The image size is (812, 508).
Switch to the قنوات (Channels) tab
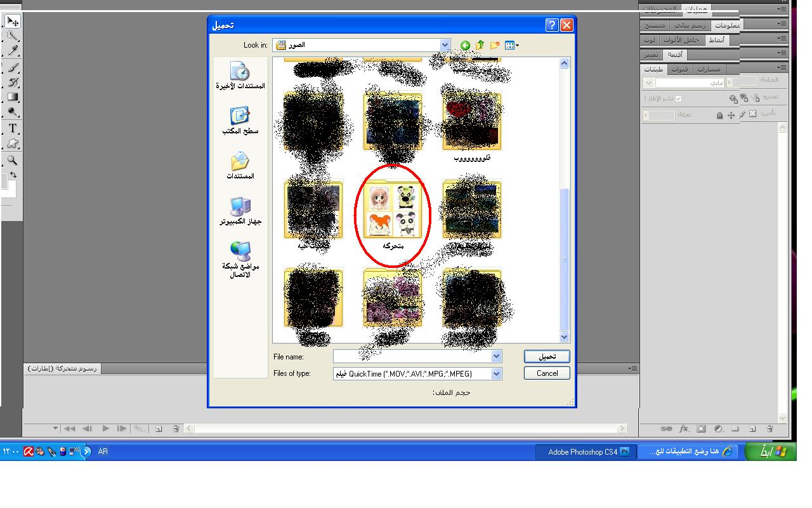click(679, 69)
